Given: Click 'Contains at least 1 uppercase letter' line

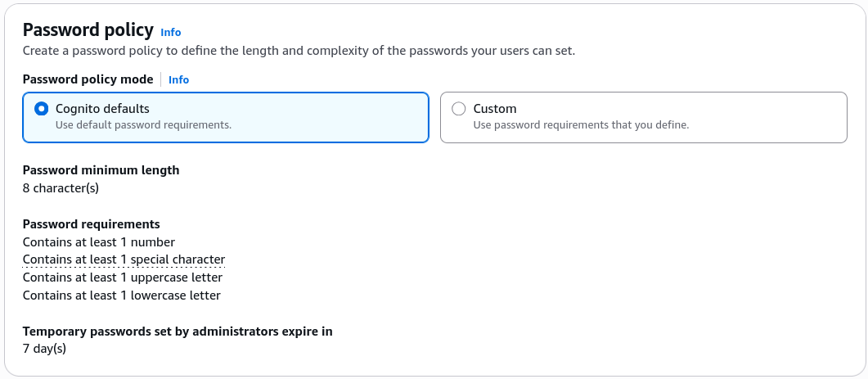Looking at the screenshot, I should (123, 277).
